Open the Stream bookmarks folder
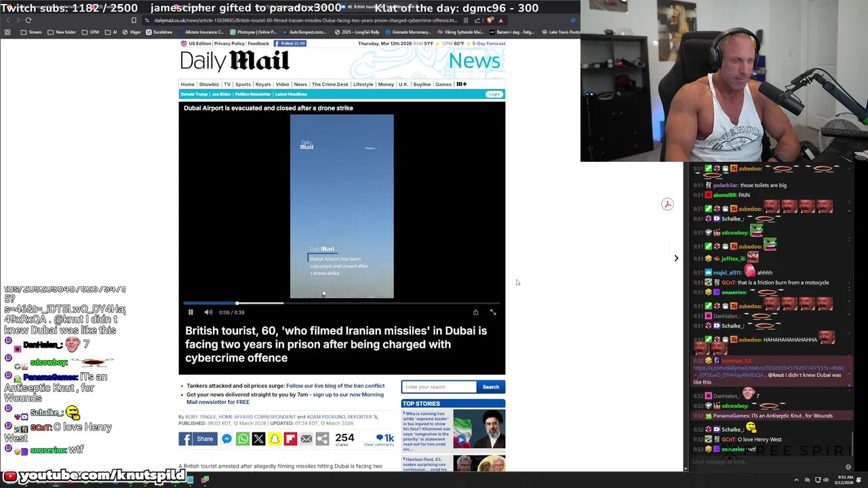Screen dimensions: 868x488 pyautogui.click(x=31, y=32)
